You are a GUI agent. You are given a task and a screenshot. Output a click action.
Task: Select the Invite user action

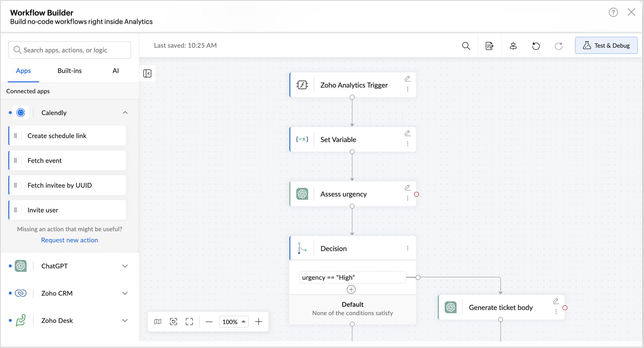67,210
